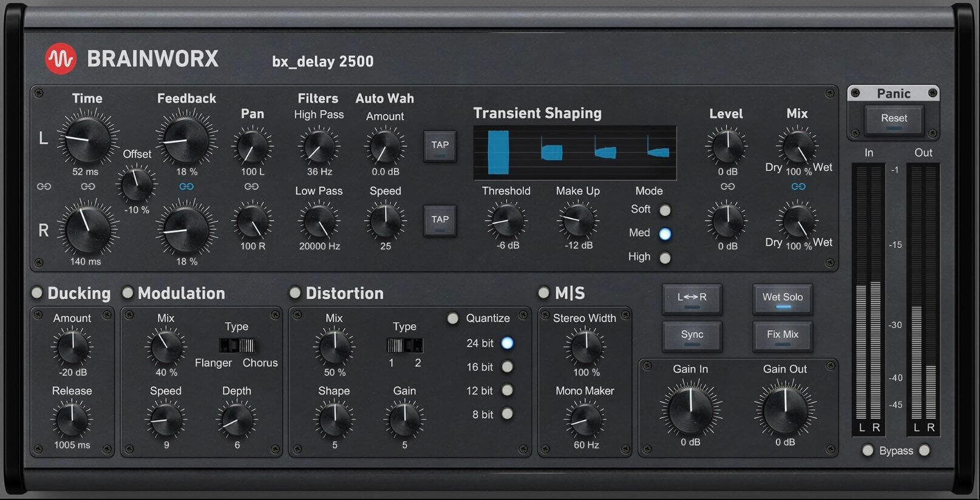980x500 pixels.
Task: Enable the M|S section
Action: pyautogui.click(x=543, y=293)
